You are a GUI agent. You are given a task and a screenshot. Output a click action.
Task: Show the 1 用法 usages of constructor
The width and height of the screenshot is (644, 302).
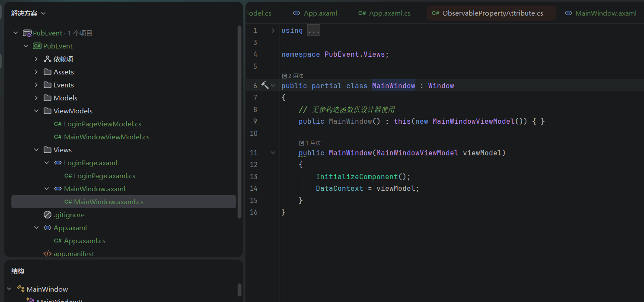tap(310, 143)
